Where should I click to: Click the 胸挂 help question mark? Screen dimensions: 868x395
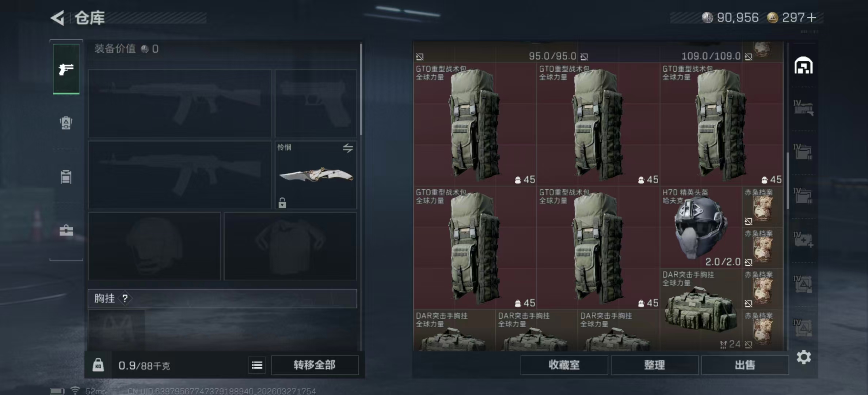click(125, 298)
